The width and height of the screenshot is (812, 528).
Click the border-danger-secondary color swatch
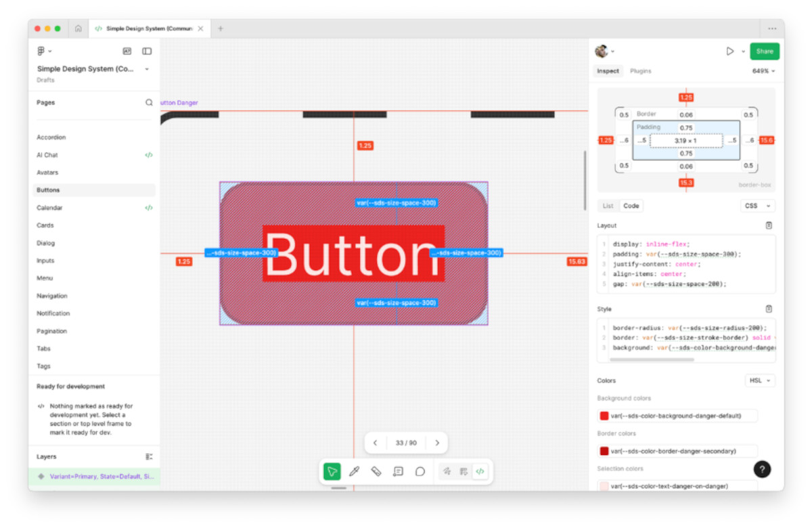point(604,451)
